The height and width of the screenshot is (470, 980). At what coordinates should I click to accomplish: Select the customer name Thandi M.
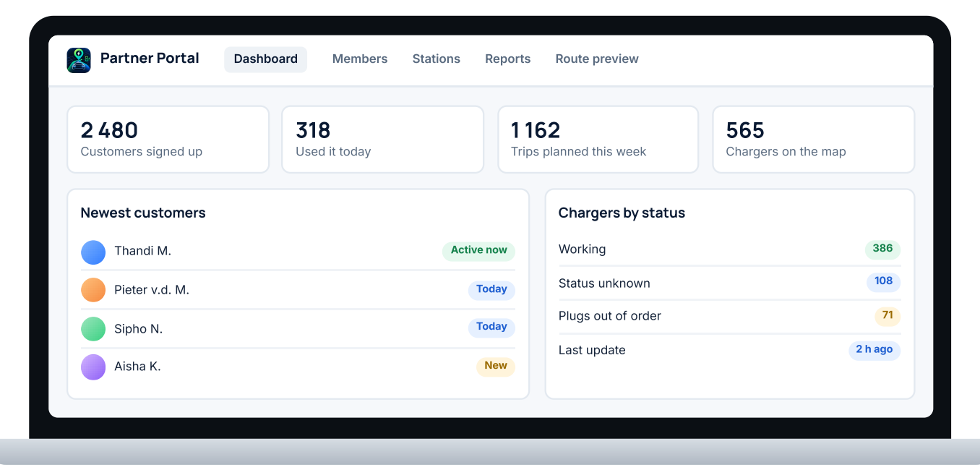click(x=142, y=251)
